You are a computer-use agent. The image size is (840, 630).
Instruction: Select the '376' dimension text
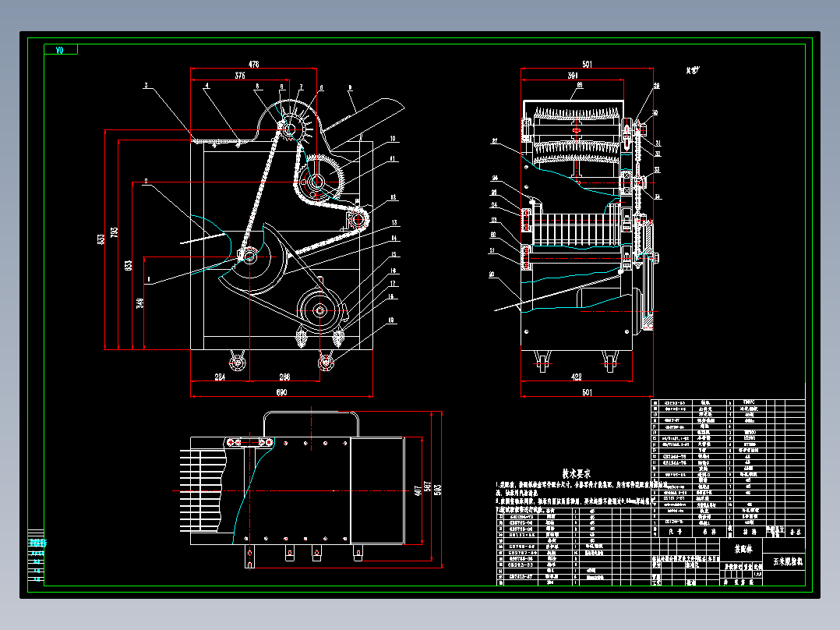(x=240, y=76)
